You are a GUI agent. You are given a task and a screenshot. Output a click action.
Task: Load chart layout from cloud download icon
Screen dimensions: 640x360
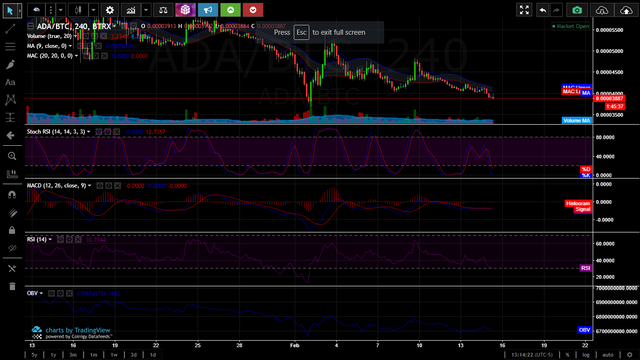pos(602,10)
